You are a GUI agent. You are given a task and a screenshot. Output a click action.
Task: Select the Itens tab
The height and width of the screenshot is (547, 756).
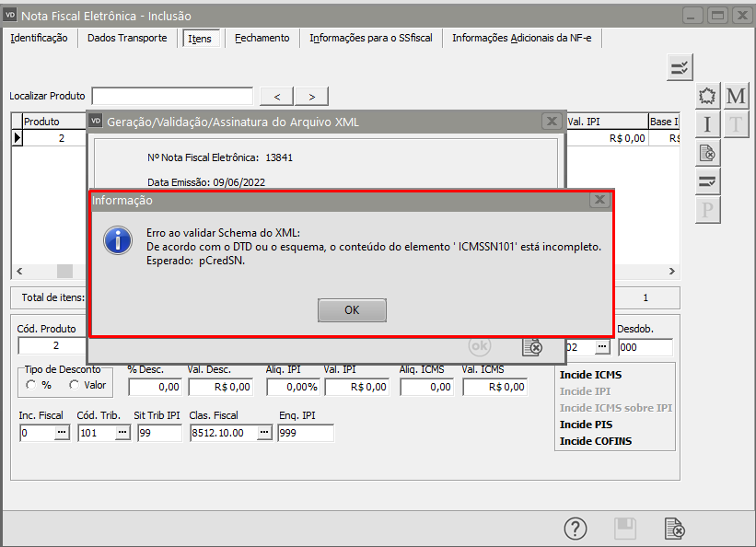coord(200,39)
